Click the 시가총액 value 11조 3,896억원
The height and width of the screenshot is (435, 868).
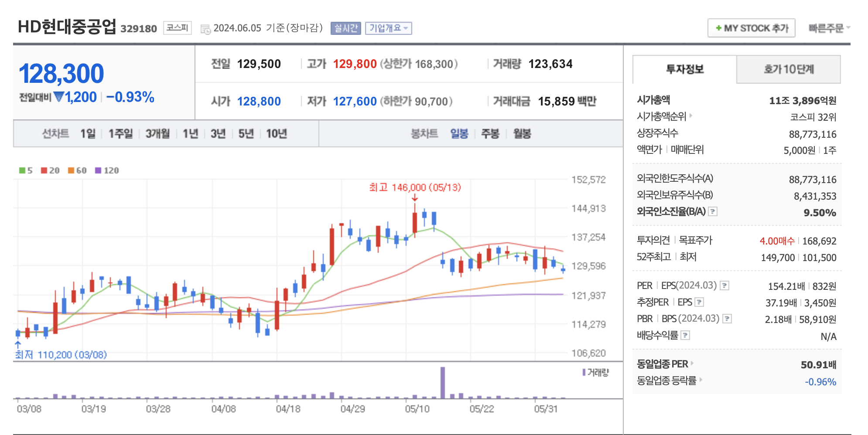[x=803, y=101]
